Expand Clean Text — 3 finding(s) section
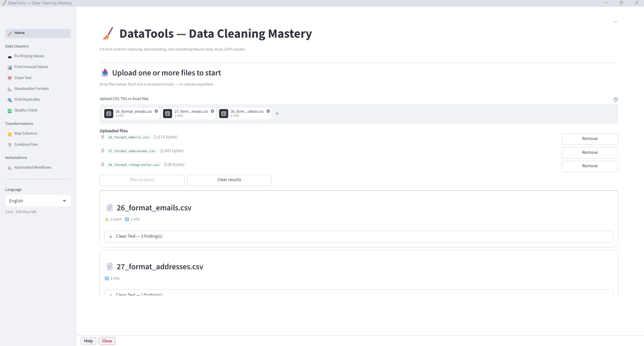Screen dimensions: 644x346 tap(359, 236)
